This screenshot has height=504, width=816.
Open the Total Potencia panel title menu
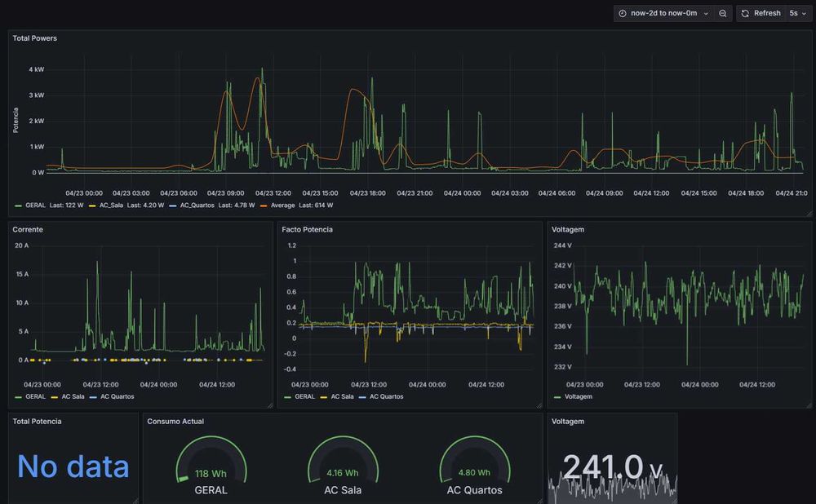pos(37,422)
